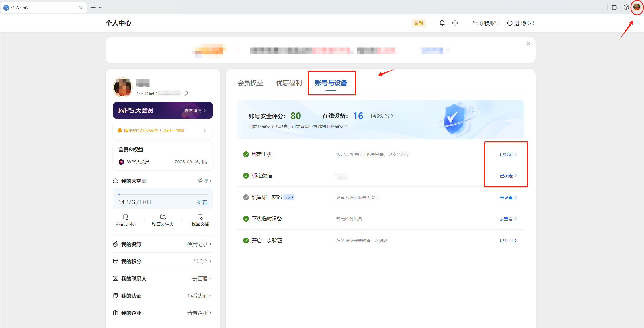Click the 我的企业 icon
Screen dimensions: 644x328
[116, 313]
